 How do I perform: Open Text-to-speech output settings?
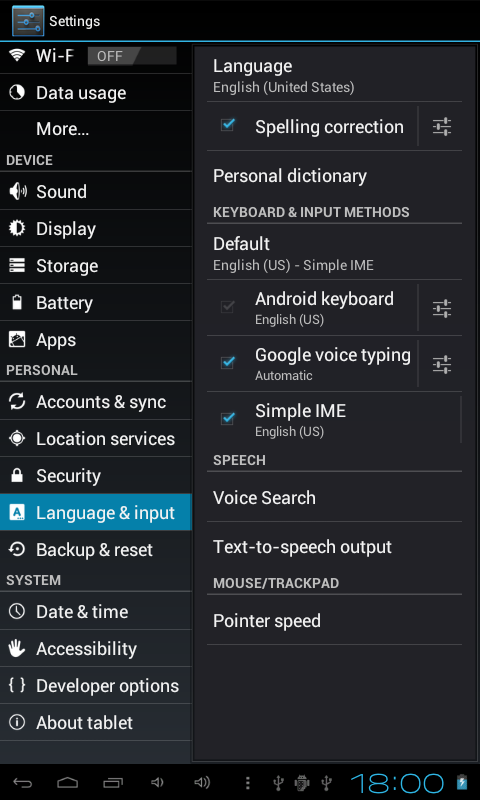[x=334, y=547]
